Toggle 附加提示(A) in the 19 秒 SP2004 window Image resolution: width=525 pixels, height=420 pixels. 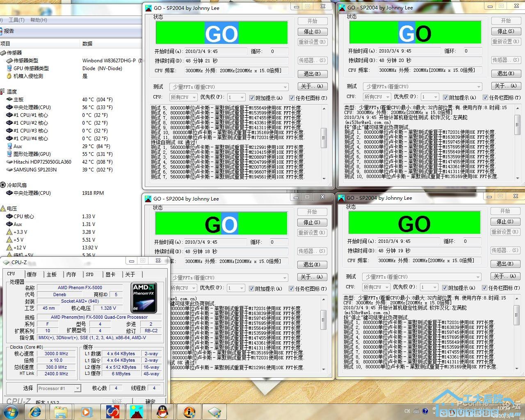coord(445,288)
